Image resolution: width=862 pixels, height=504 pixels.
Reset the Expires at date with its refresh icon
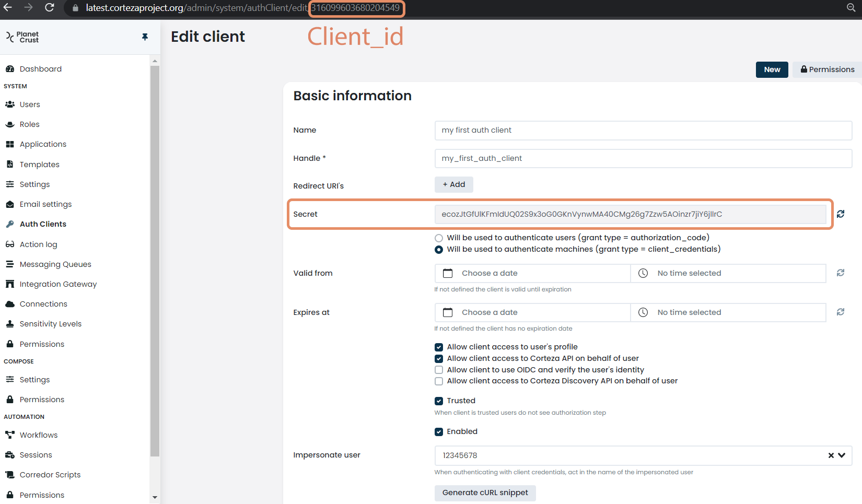tap(841, 312)
